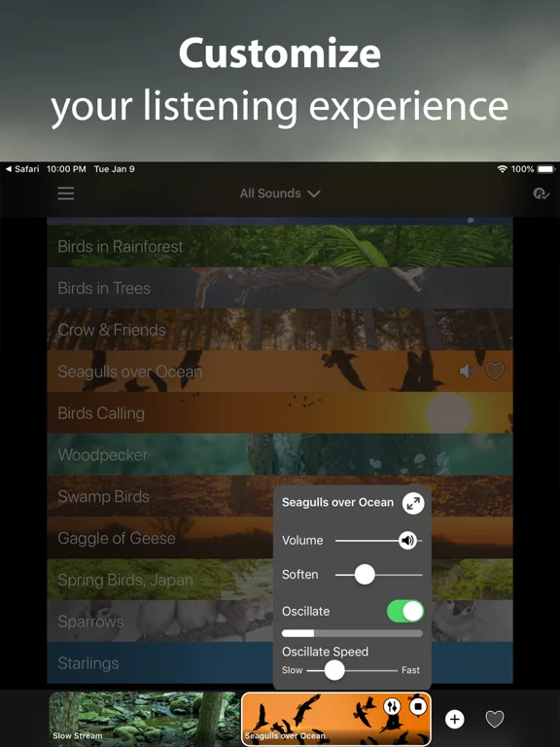
Task: Open the hamburger menu icon
Action: pyautogui.click(x=66, y=194)
